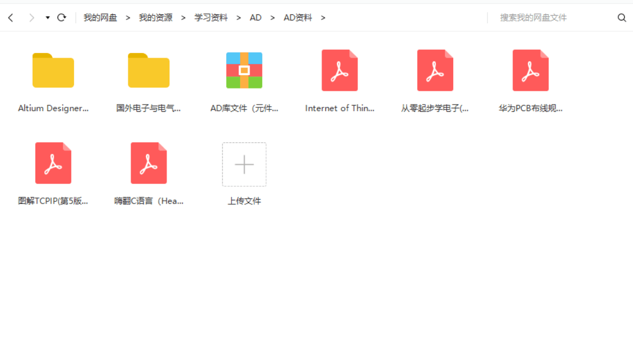Open the navigation history dropdown arrow
The image size is (633, 364).
48,18
